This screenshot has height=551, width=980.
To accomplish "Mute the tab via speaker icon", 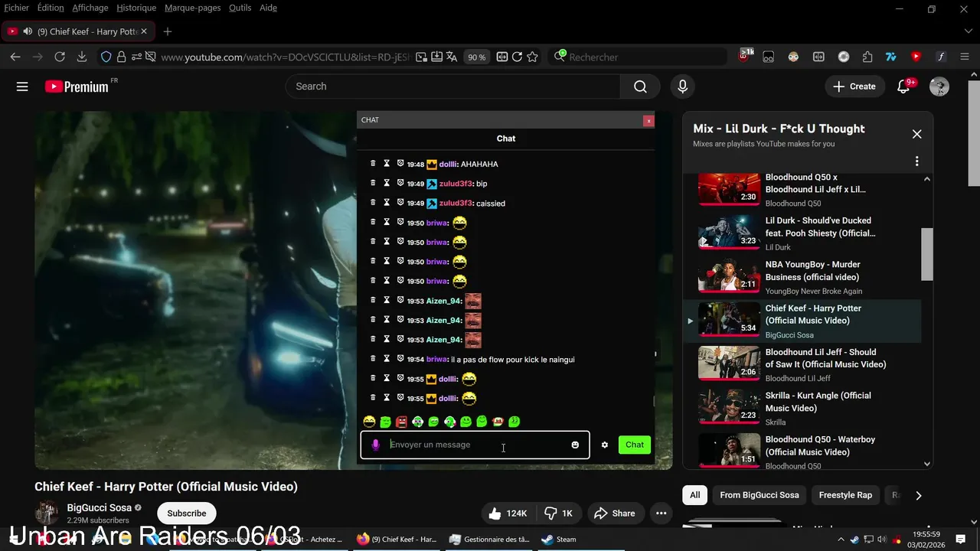I will tap(28, 31).
